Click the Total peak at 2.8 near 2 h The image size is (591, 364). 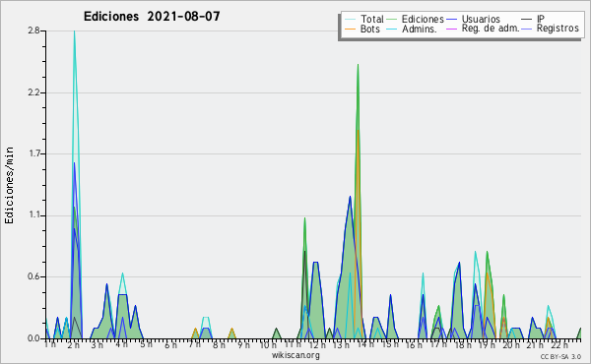(74, 31)
